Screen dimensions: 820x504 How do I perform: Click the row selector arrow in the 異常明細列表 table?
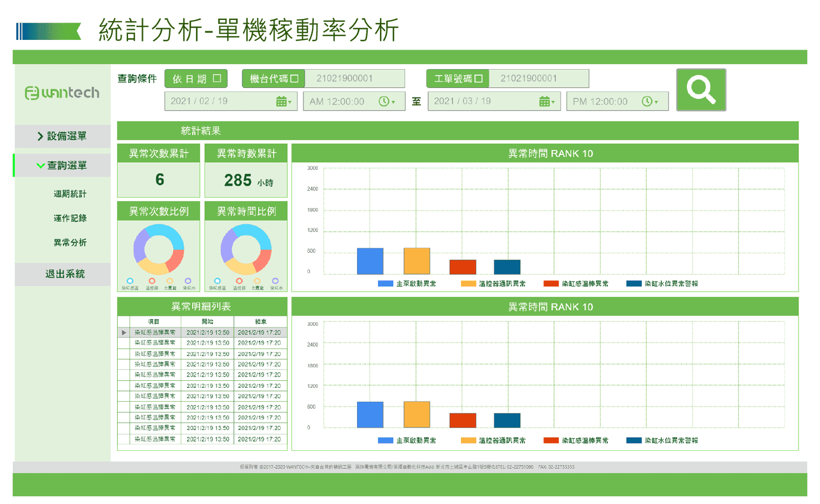pos(123,333)
